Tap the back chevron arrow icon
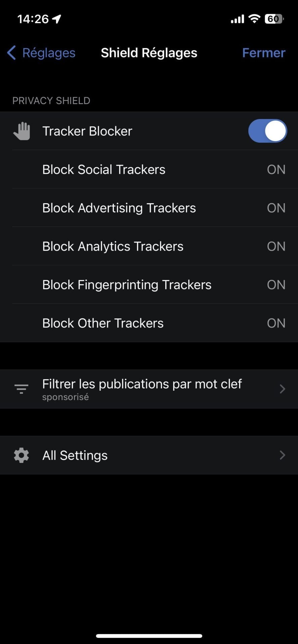298x644 pixels. 11,53
